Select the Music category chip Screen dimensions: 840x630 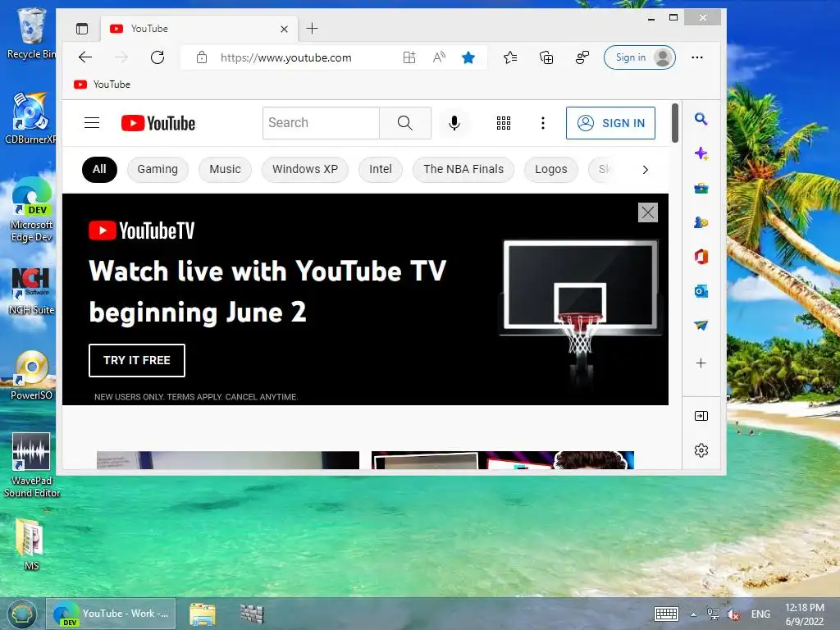tap(225, 169)
